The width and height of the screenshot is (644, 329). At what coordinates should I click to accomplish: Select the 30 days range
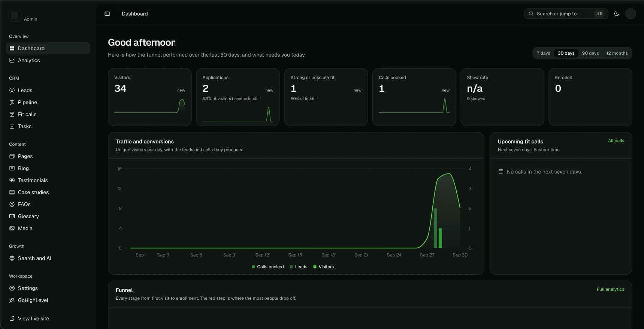[566, 53]
